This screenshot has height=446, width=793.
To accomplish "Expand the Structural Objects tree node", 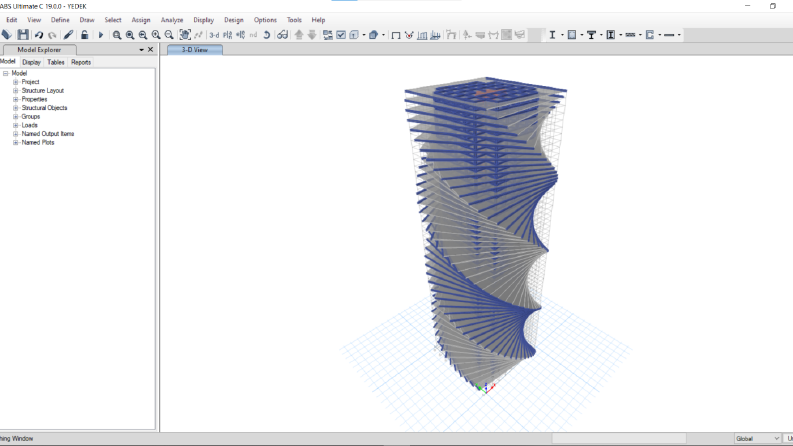I will coord(15,108).
